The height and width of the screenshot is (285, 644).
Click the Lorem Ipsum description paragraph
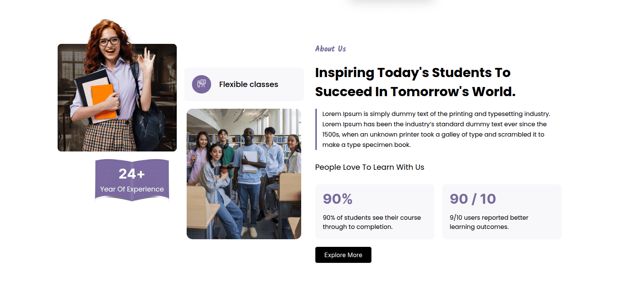click(435, 129)
